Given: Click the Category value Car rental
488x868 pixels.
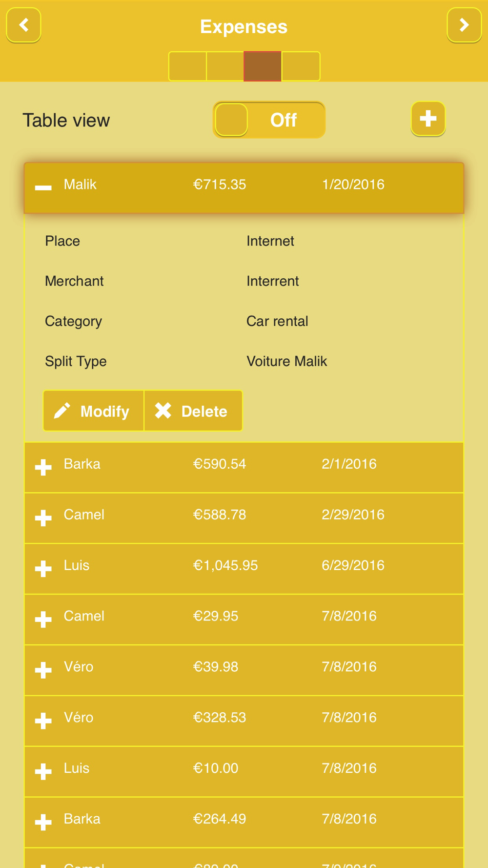Looking at the screenshot, I should 277,321.
